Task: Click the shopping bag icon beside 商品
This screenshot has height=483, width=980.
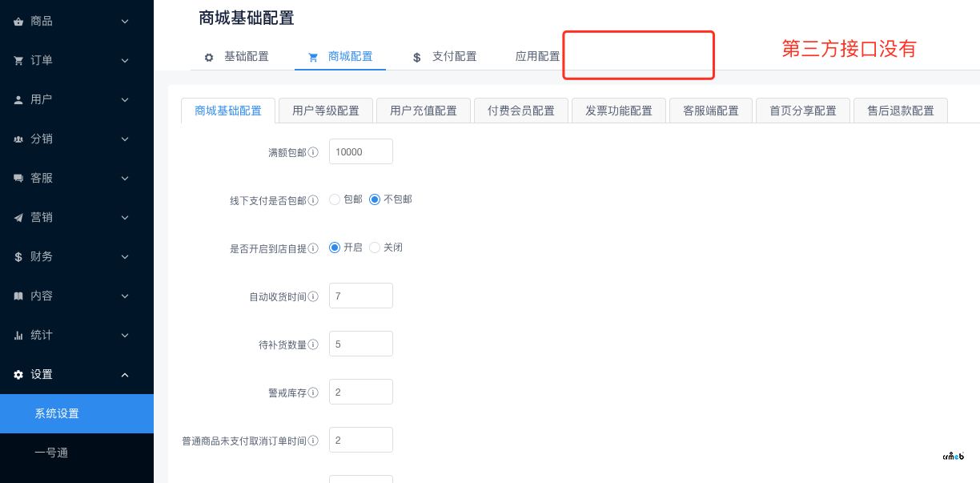Action: click(x=18, y=22)
